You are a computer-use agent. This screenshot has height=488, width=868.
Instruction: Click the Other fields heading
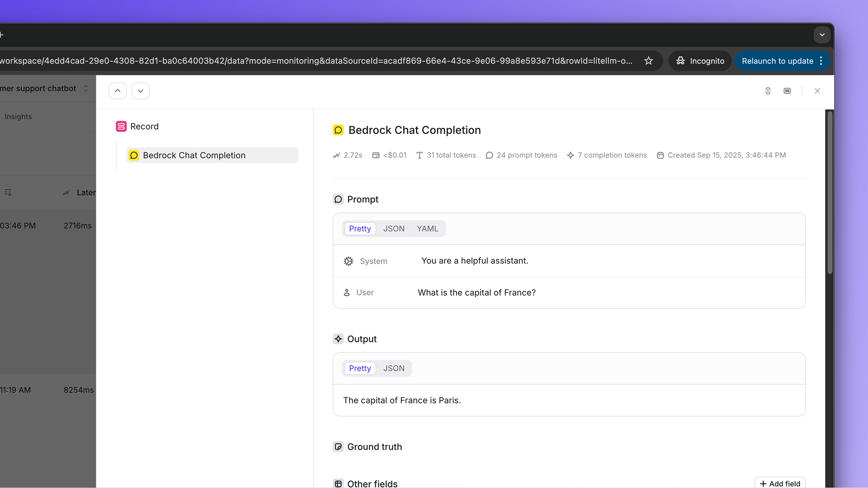372,483
